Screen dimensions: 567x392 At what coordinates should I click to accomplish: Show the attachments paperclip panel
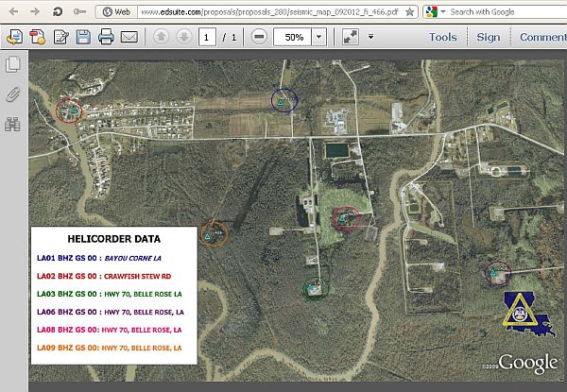(13, 94)
